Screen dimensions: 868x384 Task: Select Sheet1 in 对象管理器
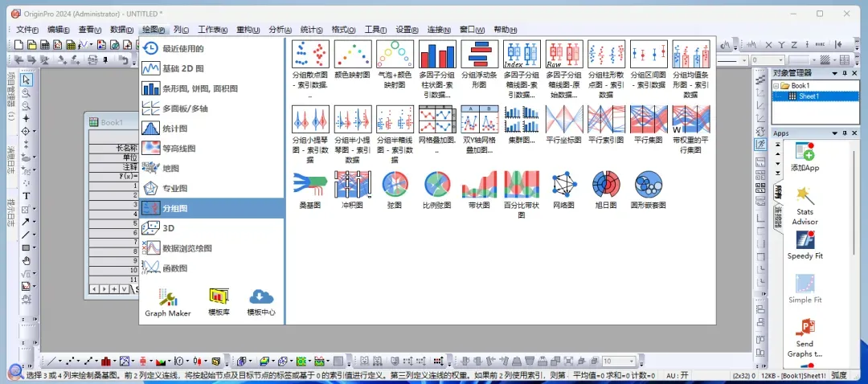tap(809, 96)
